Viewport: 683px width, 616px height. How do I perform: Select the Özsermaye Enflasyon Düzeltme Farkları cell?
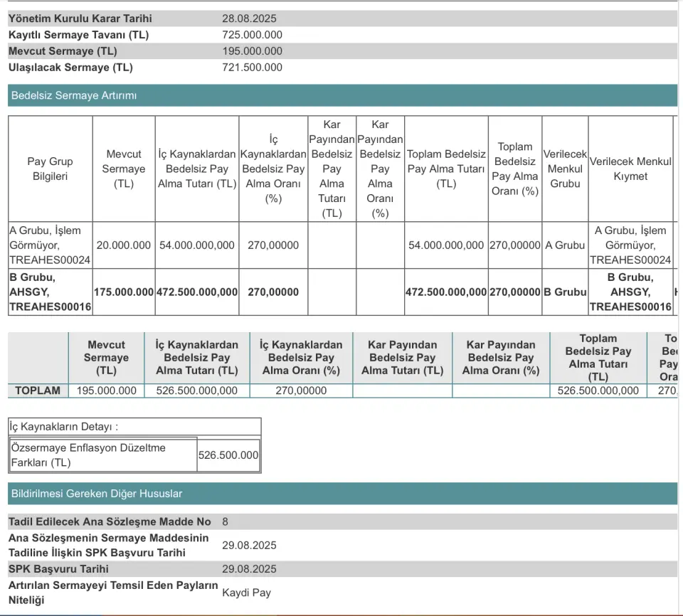pyautogui.click(x=102, y=455)
